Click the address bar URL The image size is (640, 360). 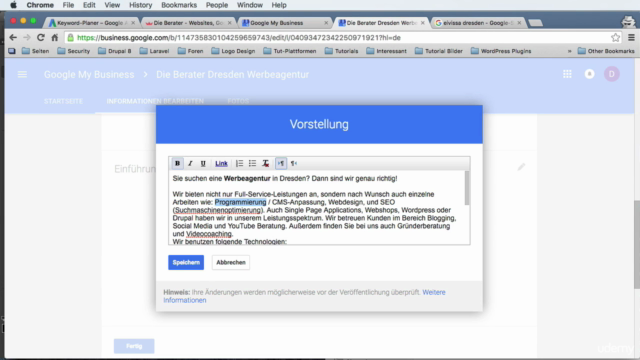(x=239, y=38)
